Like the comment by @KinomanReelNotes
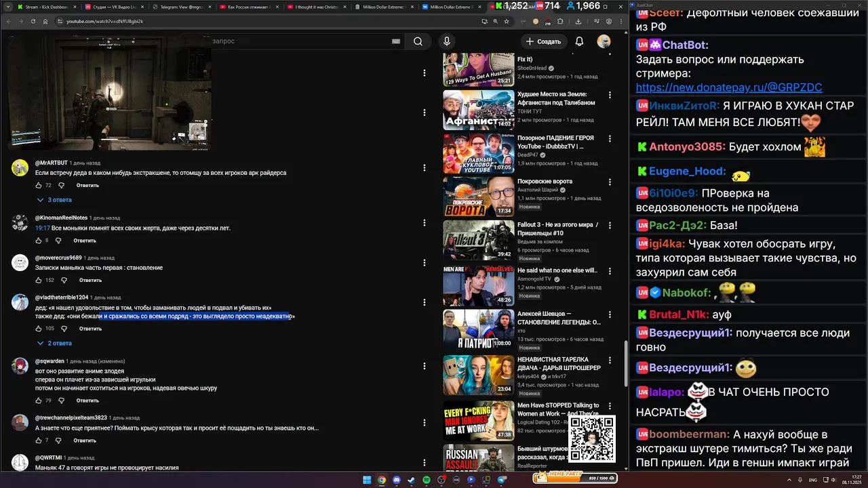The height and width of the screenshot is (488, 868). click(39, 241)
